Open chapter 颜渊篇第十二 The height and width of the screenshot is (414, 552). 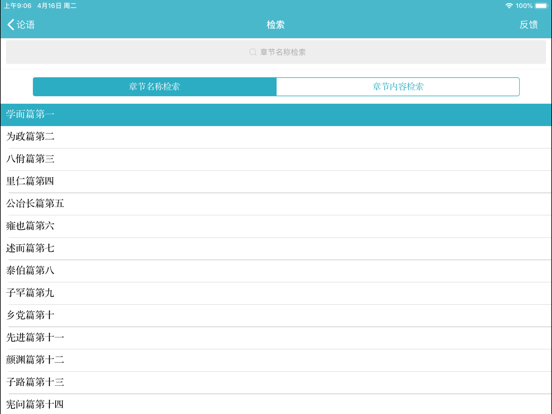[x=276, y=360]
